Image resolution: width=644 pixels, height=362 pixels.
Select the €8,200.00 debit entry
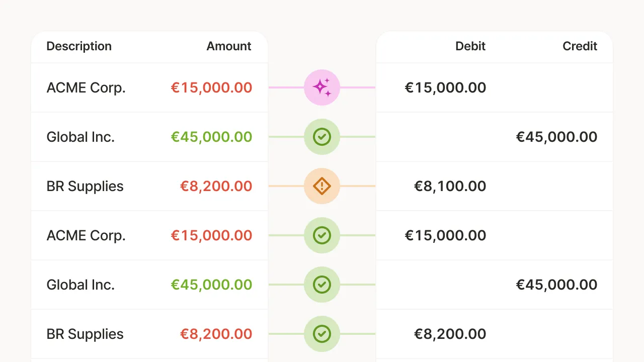450,334
